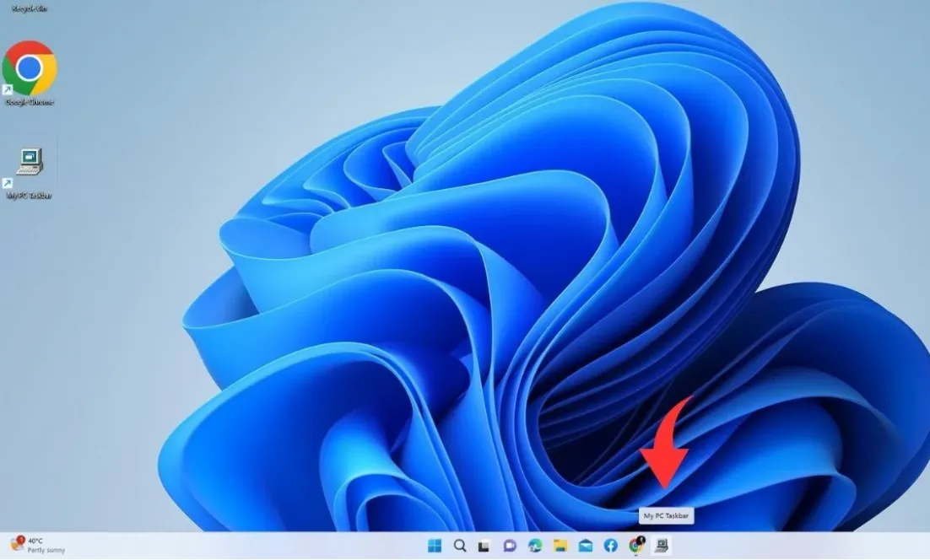
Task: Launch Microsoft Teams Chat
Action: point(507,546)
